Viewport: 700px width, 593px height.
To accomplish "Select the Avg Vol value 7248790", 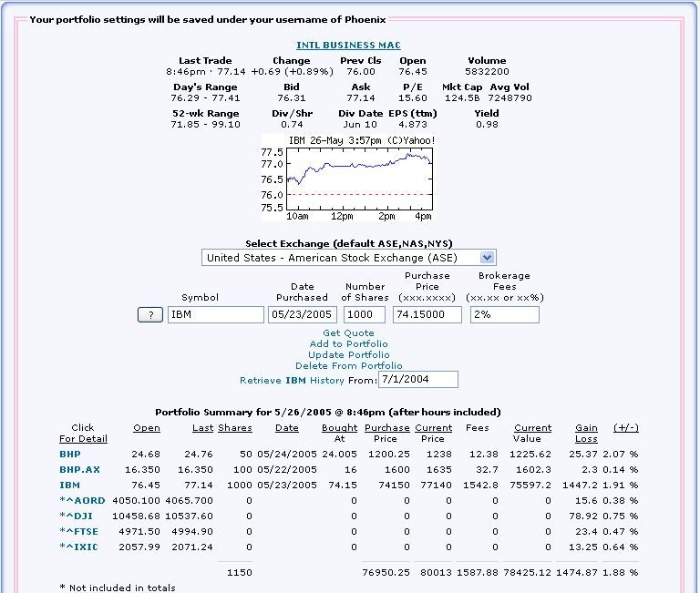I will point(510,98).
